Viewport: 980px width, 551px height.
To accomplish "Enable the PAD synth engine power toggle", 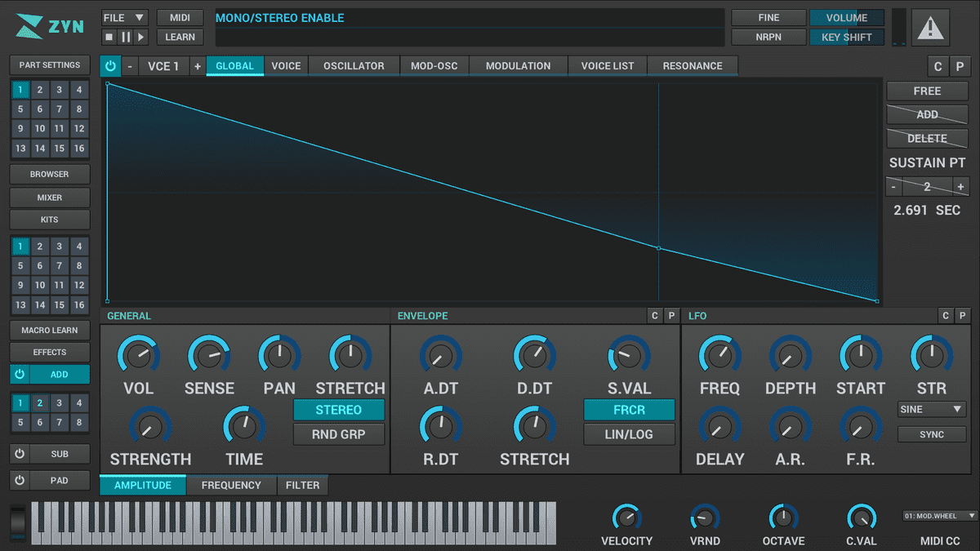I will tap(19, 480).
